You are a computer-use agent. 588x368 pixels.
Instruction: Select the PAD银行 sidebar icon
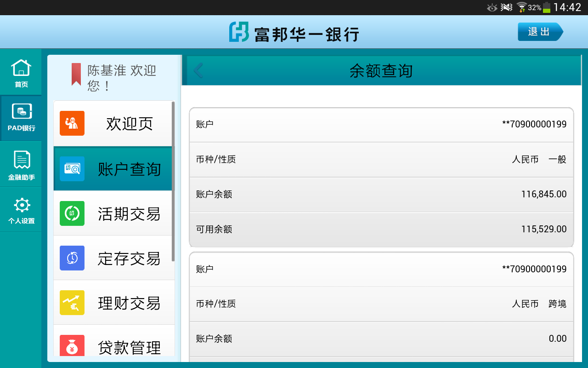pyautogui.click(x=21, y=117)
